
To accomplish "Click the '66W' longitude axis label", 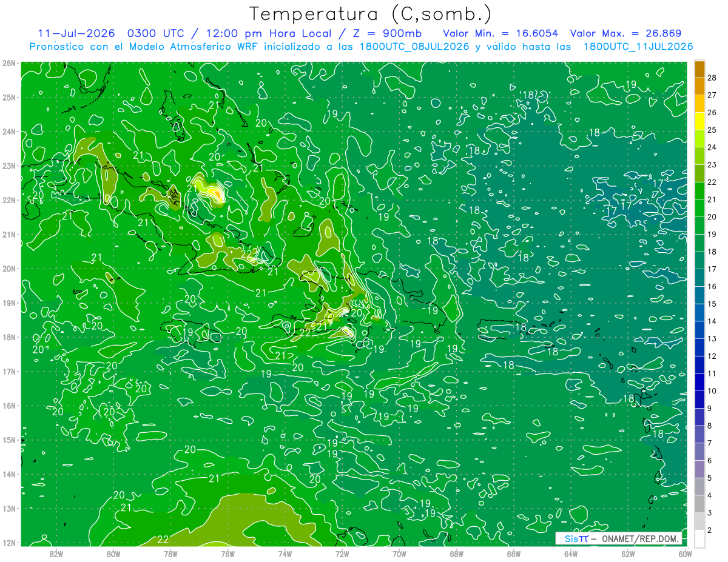I will click(514, 554).
